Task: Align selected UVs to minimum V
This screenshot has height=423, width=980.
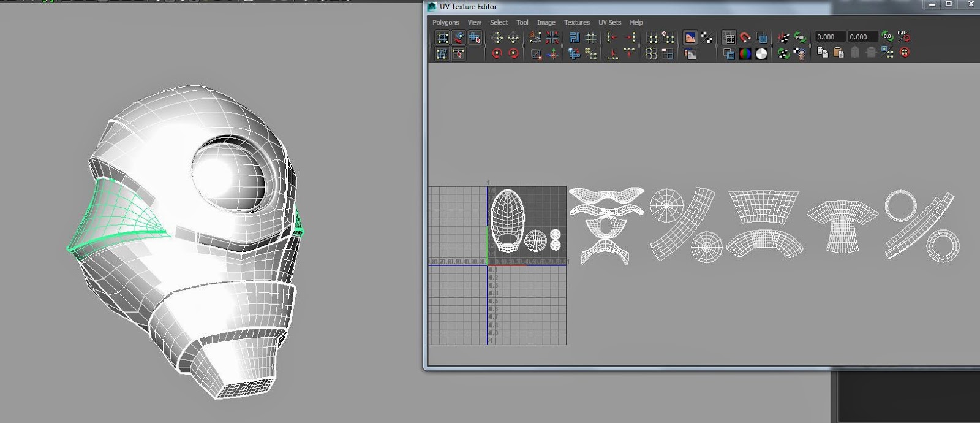Action: coord(612,54)
